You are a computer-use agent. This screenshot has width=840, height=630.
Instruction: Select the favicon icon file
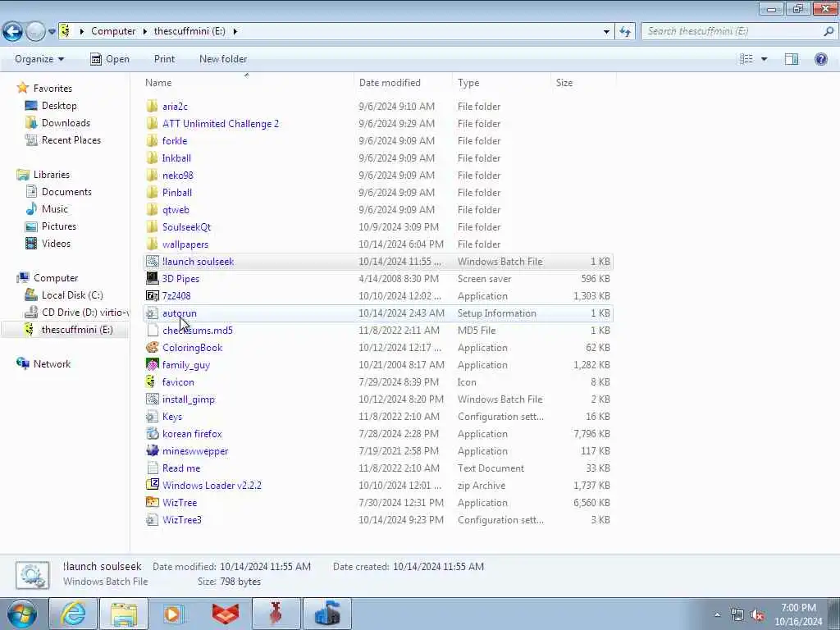point(151,382)
